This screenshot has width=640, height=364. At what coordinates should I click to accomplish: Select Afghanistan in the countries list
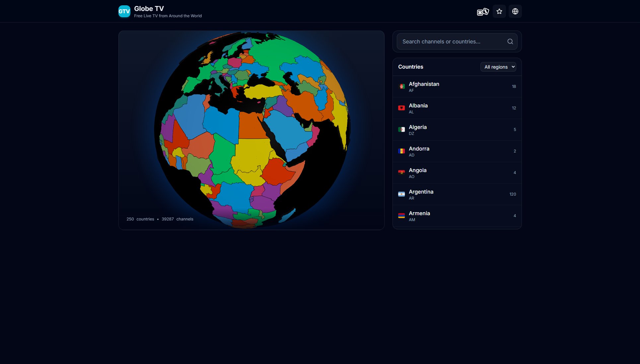tap(457, 87)
